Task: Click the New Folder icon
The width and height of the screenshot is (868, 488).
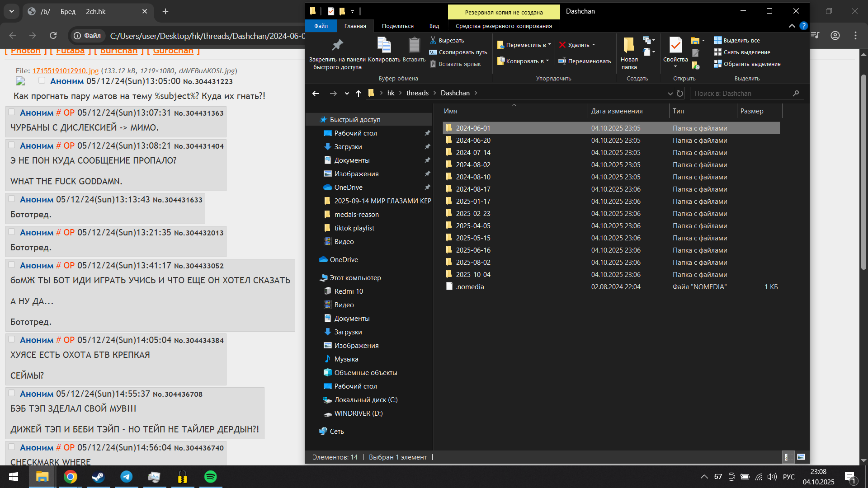Action: click(x=628, y=45)
